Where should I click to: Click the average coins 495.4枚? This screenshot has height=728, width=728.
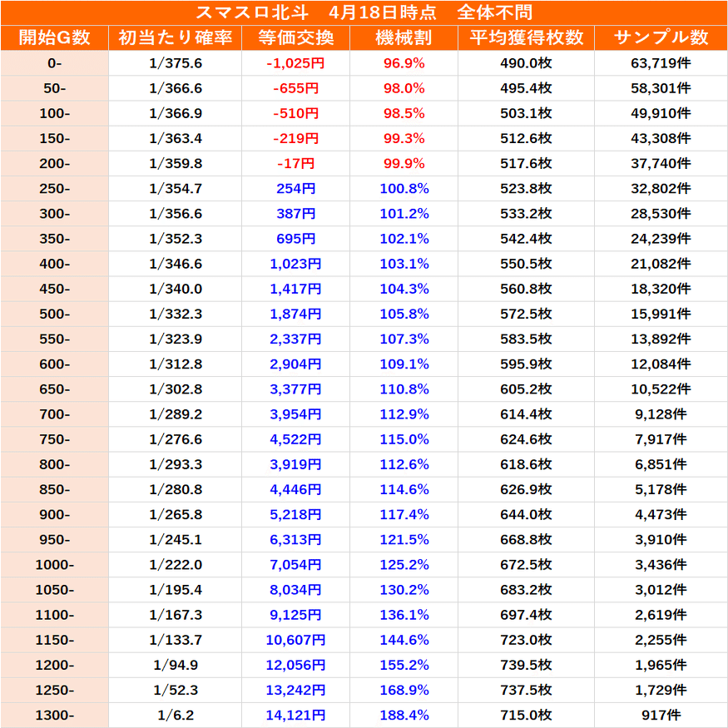[x=526, y=88]
